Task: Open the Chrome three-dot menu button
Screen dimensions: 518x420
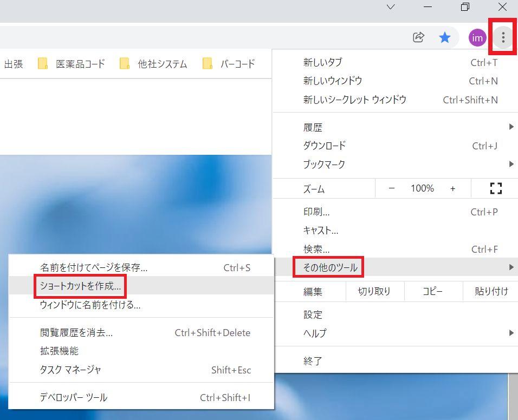Action: click(503, 37)
